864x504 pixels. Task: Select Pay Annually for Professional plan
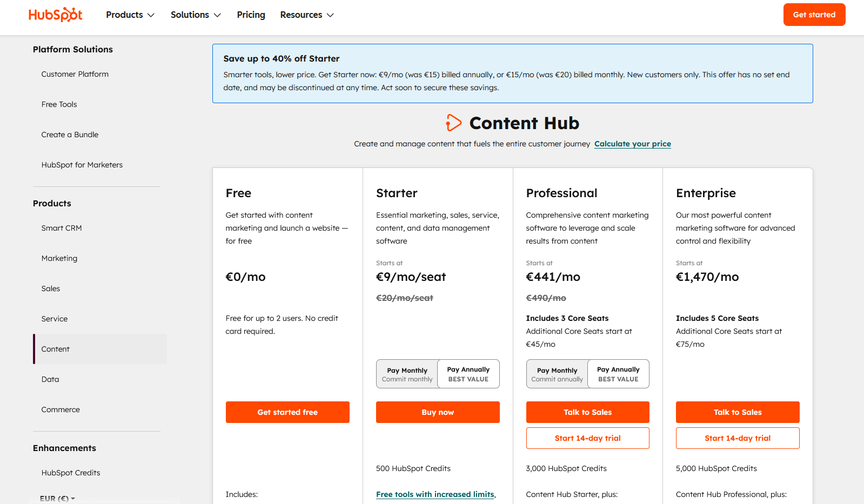(x=618, y=374)
